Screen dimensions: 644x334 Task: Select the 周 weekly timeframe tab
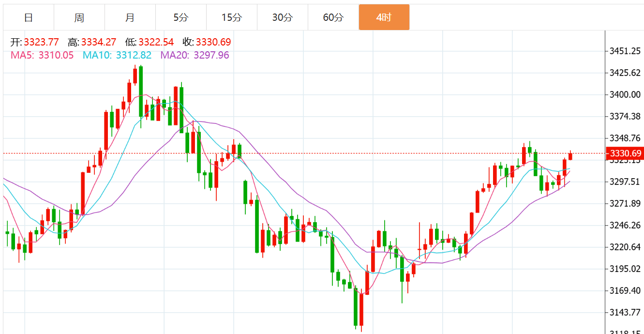click(79, 18)
